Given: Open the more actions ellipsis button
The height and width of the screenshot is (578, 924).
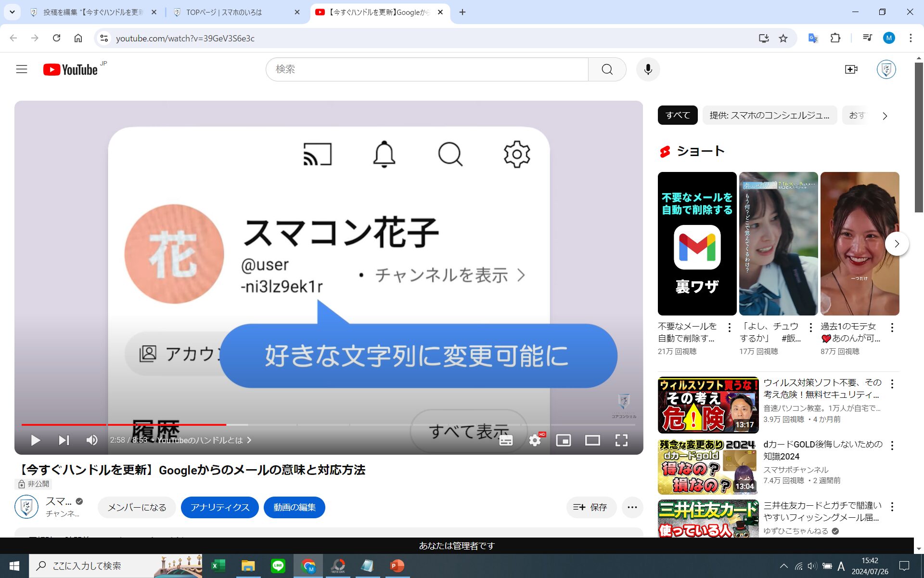Looking at the screenshot, I should pos(632,507).
